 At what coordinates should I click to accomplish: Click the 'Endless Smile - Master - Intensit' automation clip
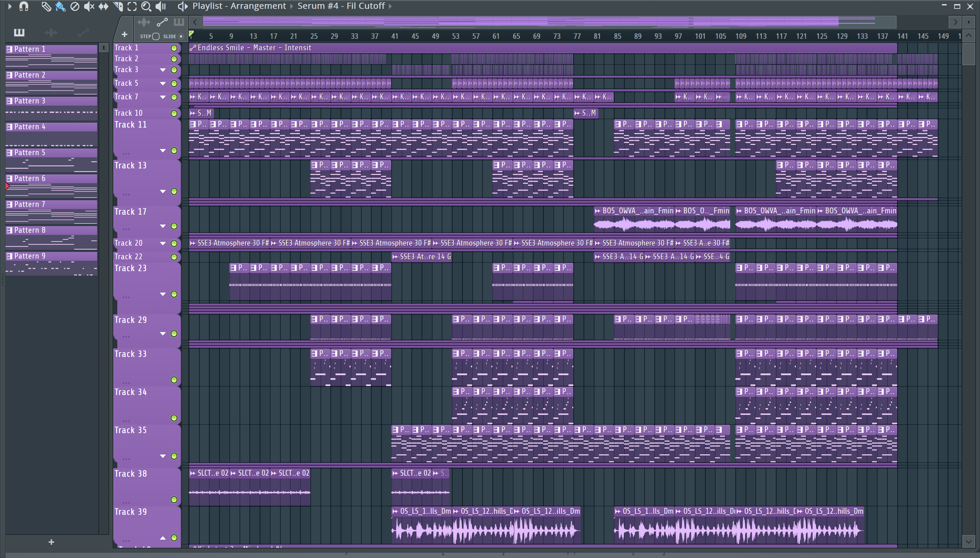point(543,48)
